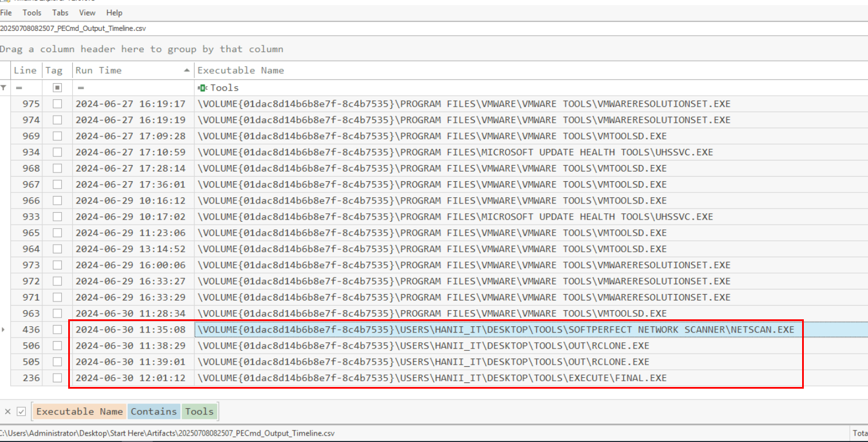This screenshot has height=442, width=868.
Task: Tag the NETSCAN.EXE row checkbox
Action: click(57, 330)
